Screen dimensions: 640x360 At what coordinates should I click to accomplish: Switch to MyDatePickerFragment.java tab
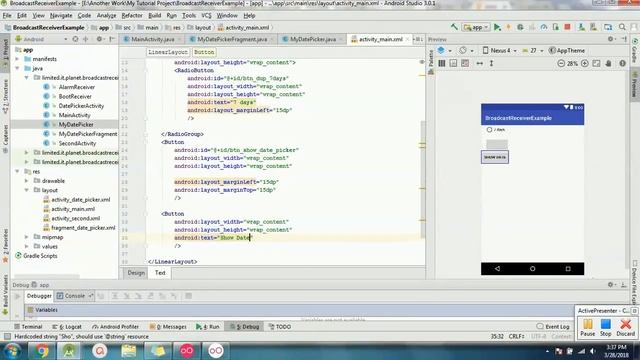point(232,39)
